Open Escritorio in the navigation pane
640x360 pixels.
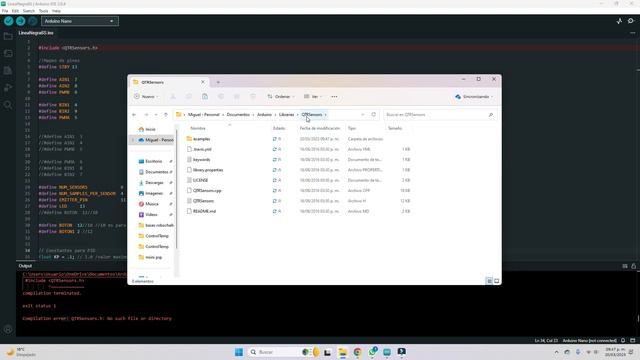point(153,161)
